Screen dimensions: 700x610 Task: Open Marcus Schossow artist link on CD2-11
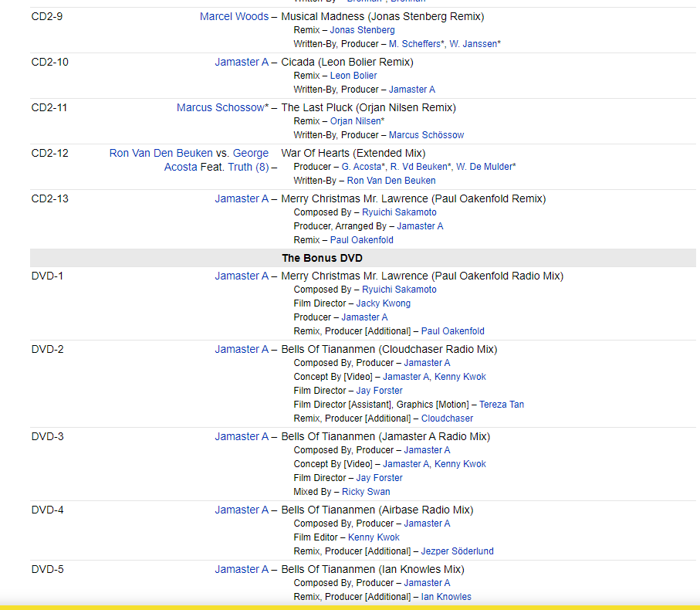click(x=222, y=107)
